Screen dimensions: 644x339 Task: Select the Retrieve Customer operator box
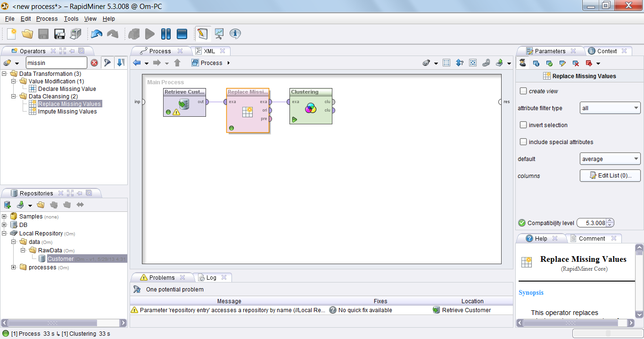[184, 102]
